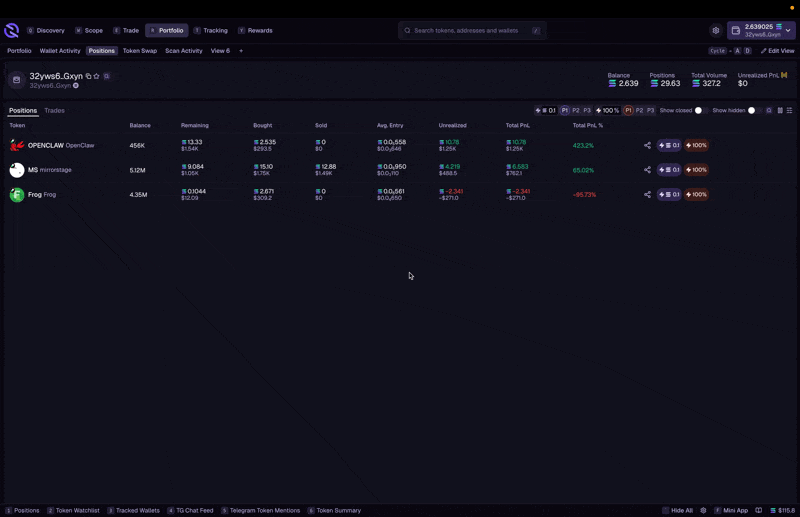Add a new view with plus icon

coord(241,51)
